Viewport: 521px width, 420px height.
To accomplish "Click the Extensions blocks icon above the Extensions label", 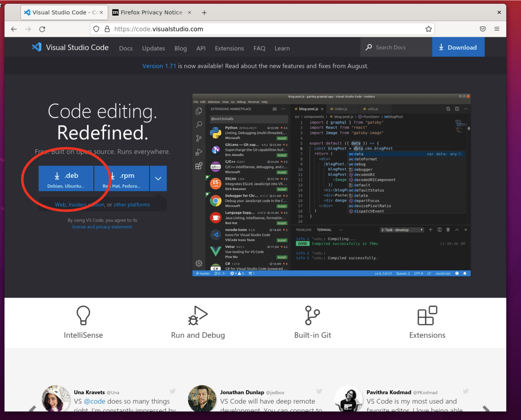I will point(427,315).
